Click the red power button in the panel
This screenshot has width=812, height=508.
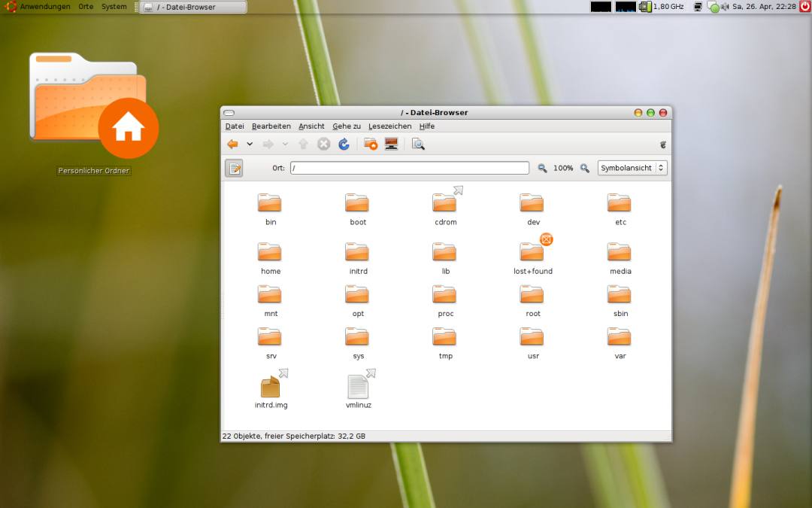click(804, 6)
